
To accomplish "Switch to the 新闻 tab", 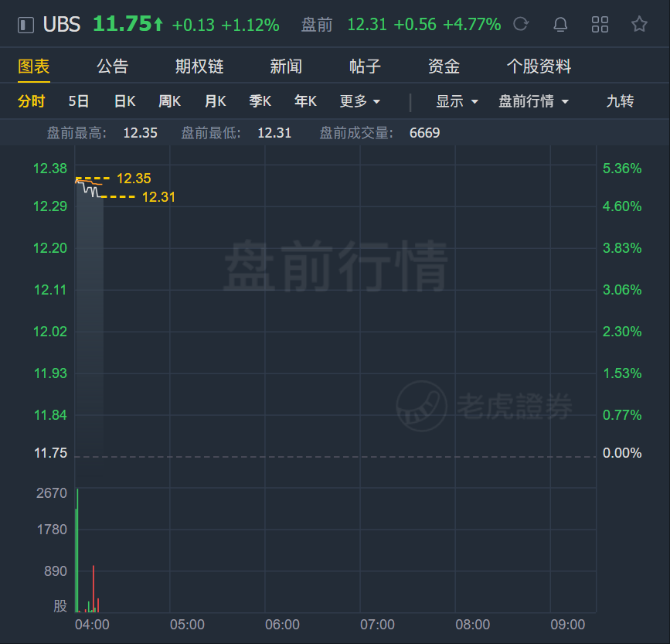I will pyautogui.click(x=286, y=66).
